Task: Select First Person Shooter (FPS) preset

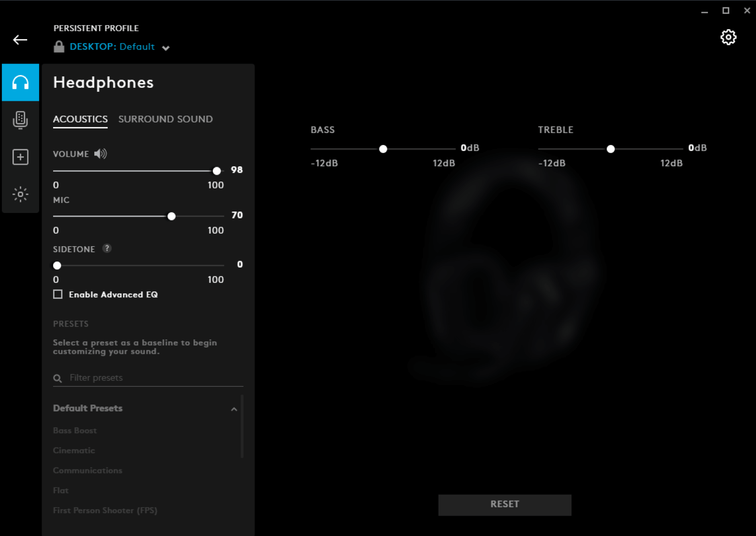Action: pos(105,510)
